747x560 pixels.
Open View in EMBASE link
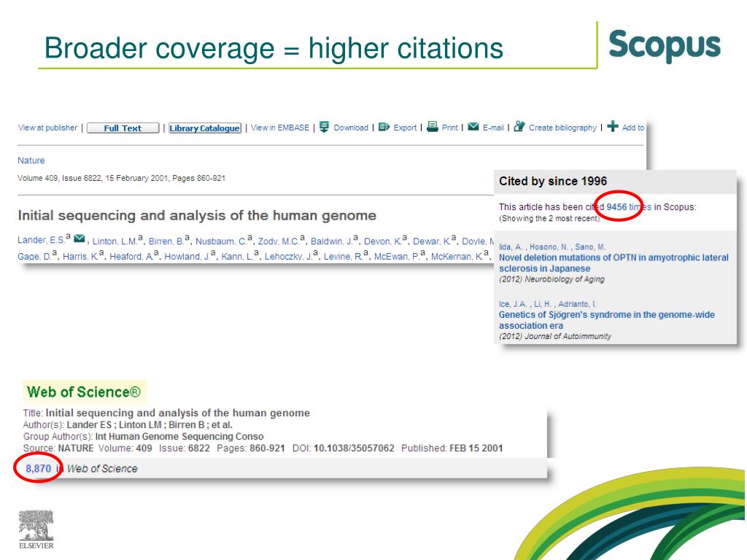pyautogui.click(x=280, y=128)
